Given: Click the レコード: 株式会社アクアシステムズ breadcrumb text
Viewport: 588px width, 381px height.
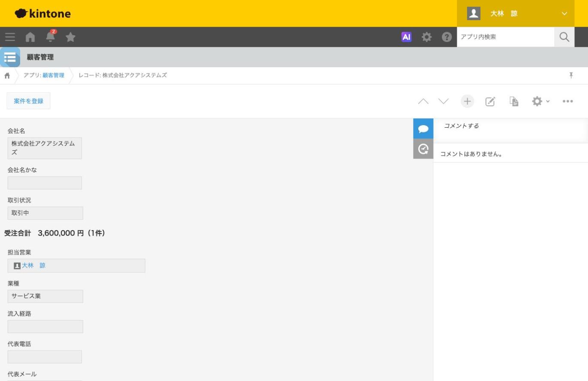Looking at the screenshot, I should pos(123,75).
